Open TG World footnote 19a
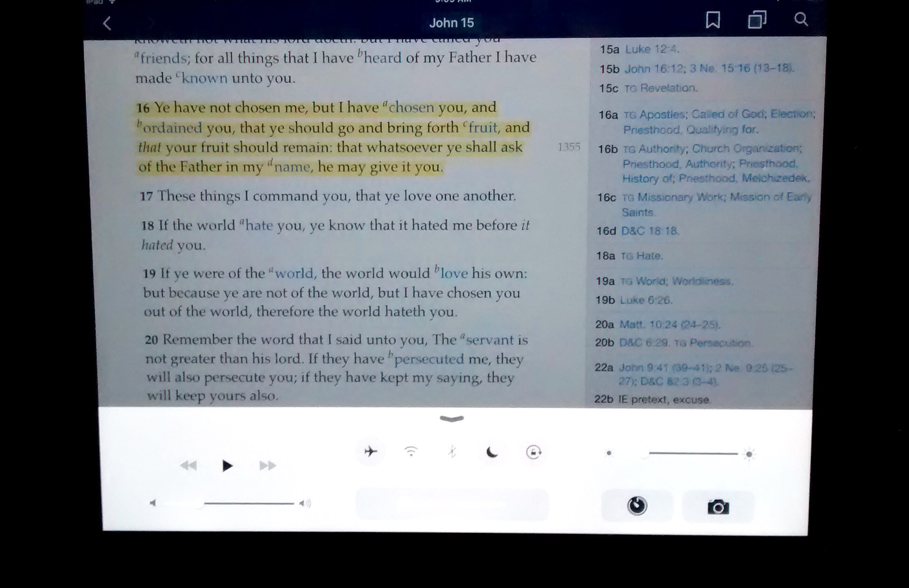909x588 pixels. tap(644, 281)
